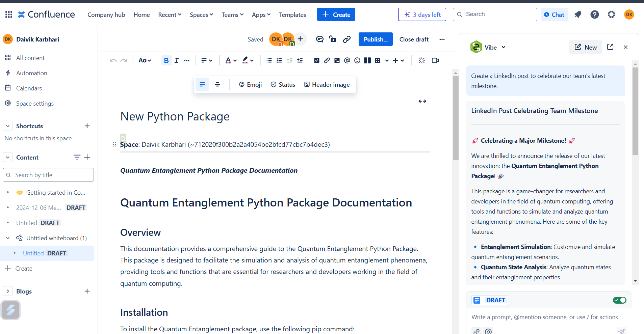Open the notifications bell icon

[578, 15]
